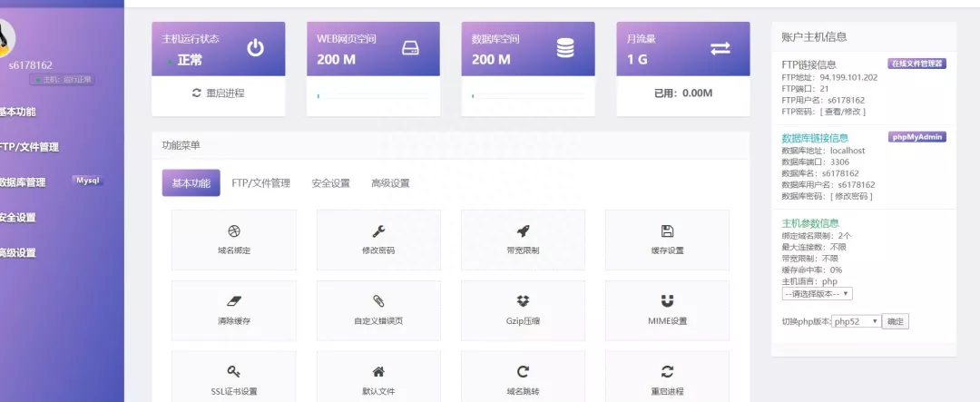
Task: Click 域名跳转 redirect icon
Action: (x=523, y=372)
